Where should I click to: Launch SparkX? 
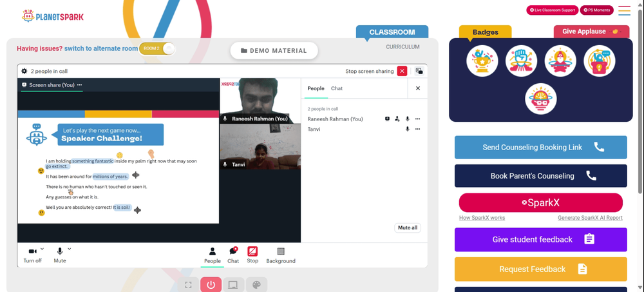pyautogui.click(x=540, y=203)
